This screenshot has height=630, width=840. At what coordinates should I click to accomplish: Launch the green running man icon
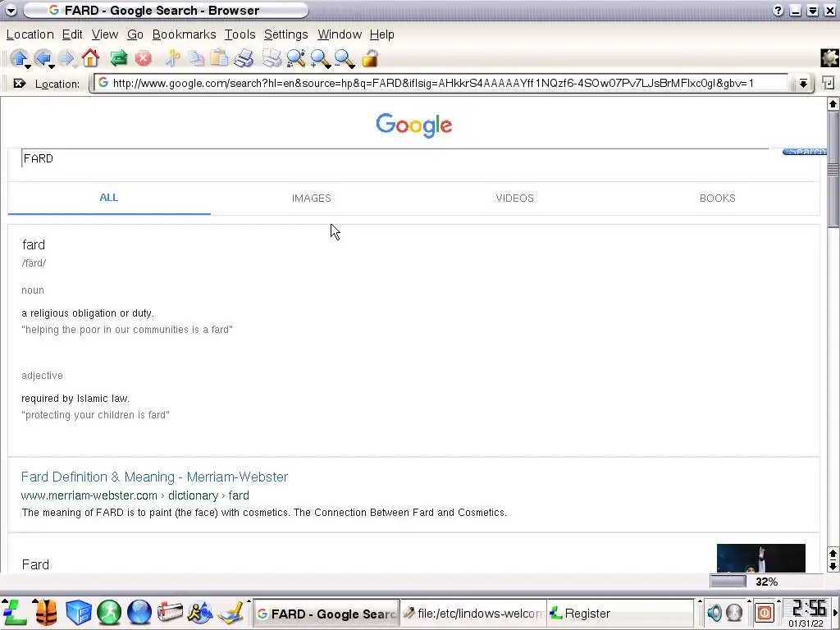pyautogui.click(x=109, y=612)
